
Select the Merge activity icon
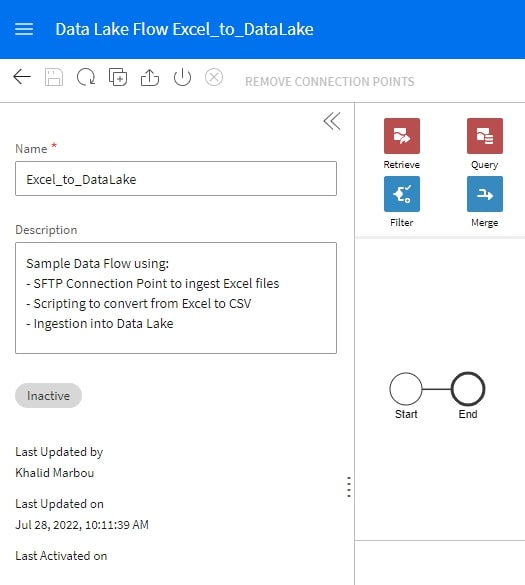[x=484, y=194]
